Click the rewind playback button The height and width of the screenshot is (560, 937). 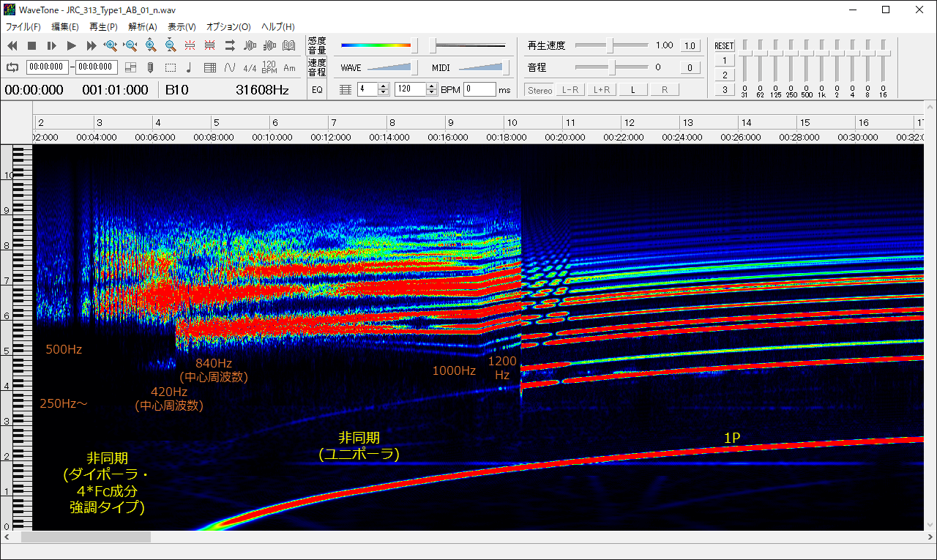pos(12,45)
